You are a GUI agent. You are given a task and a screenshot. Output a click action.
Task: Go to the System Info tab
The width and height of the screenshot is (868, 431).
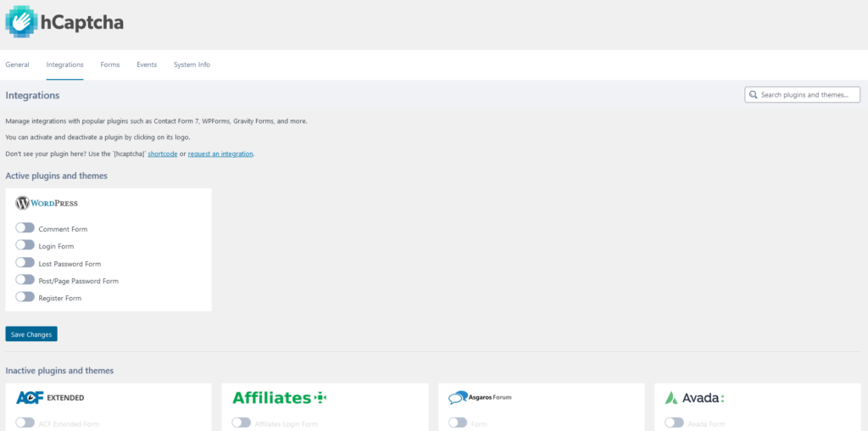pyautogui.click(x=192, y=64)
